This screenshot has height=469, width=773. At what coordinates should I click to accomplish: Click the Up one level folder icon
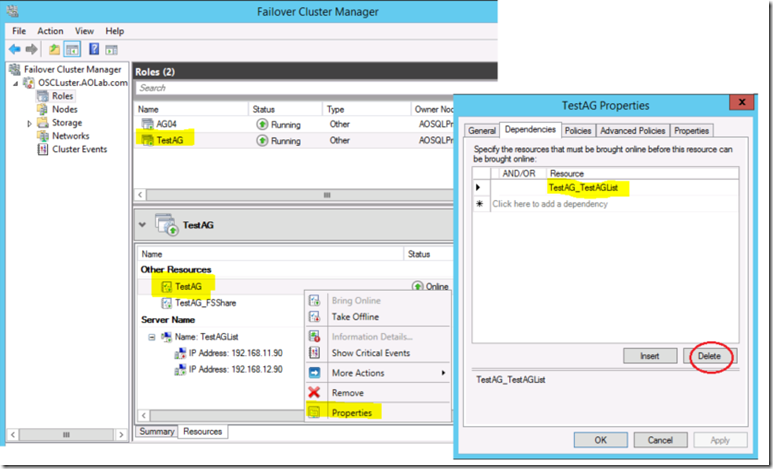(54, 49)
